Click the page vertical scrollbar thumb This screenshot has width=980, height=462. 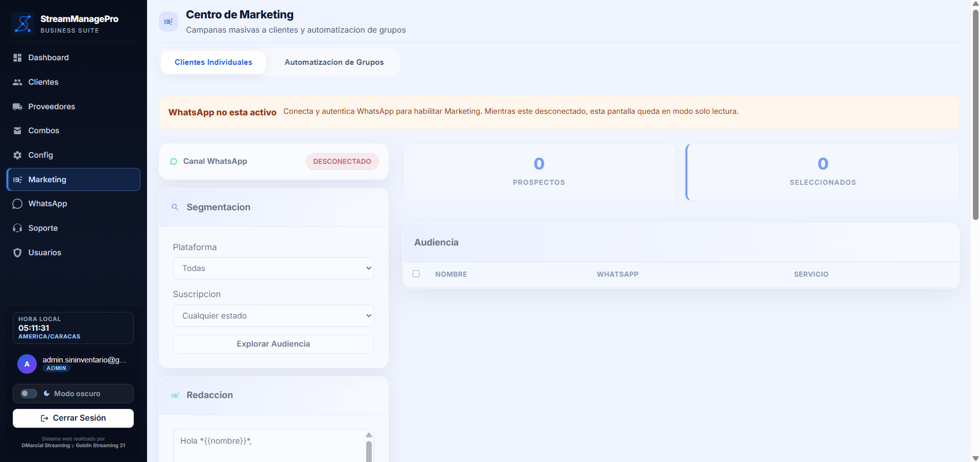pyautogui.click(x=975, y=115)
